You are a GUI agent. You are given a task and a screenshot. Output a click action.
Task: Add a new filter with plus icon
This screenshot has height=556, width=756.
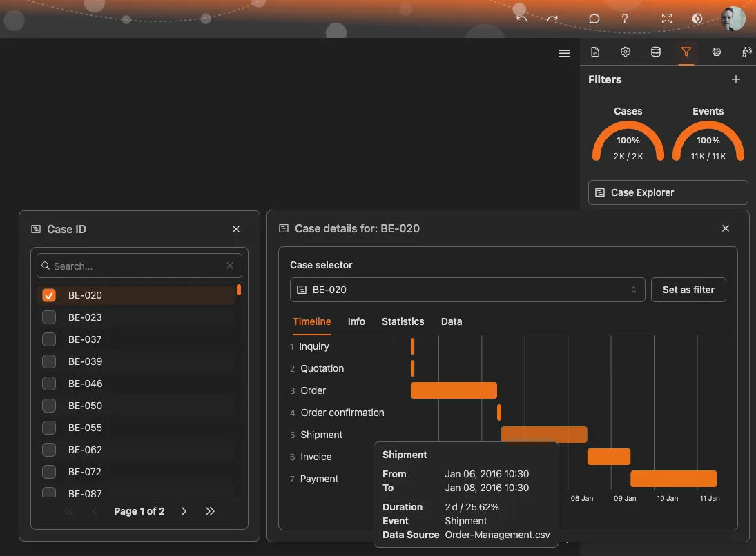point(736,79)
